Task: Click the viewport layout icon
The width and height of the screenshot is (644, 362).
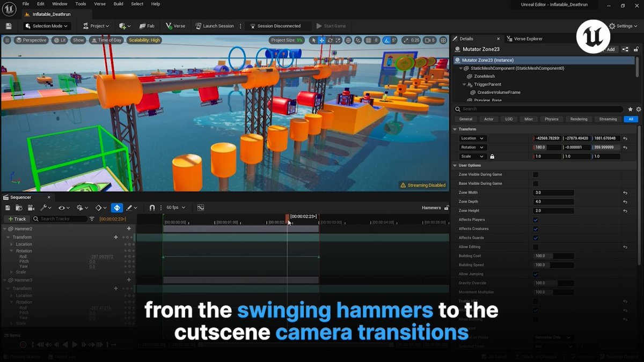Action: [x=444, y=40]
